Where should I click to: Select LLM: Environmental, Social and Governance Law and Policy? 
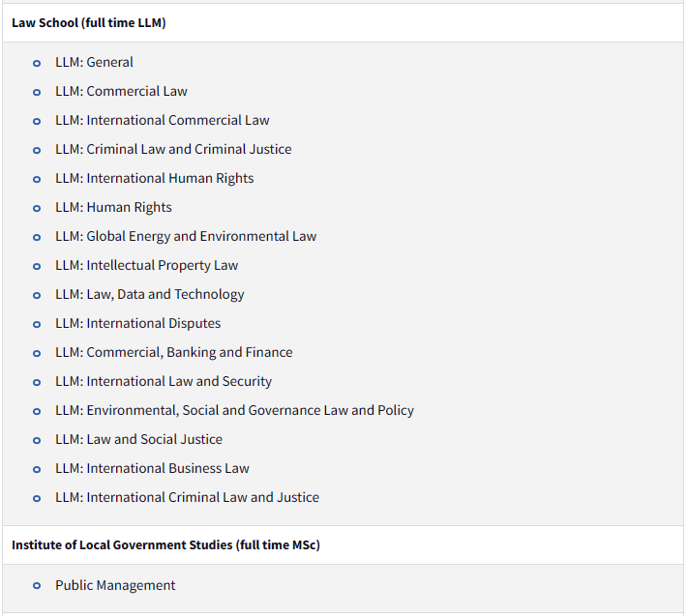[x=234, y=410]
